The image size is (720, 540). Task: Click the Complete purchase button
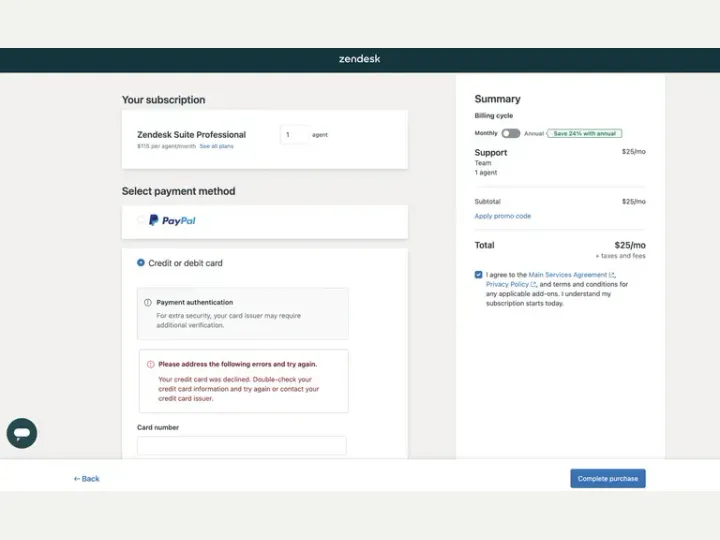coord(608,478)
